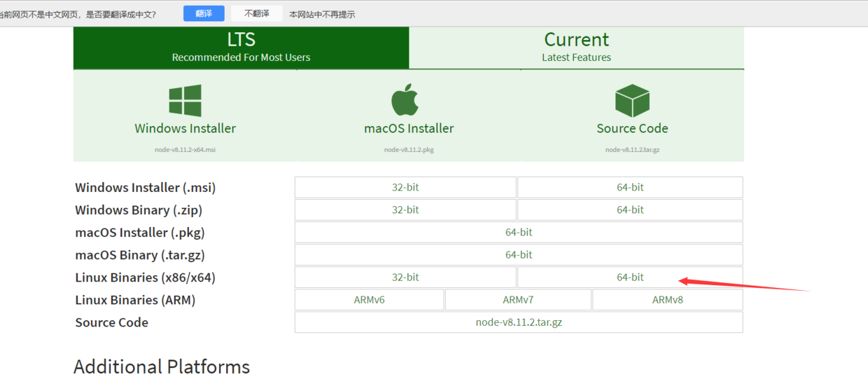This screenshot has height=391, width=868.
Task: Open the Windows Installer link
Action: [x=185, y=128]
